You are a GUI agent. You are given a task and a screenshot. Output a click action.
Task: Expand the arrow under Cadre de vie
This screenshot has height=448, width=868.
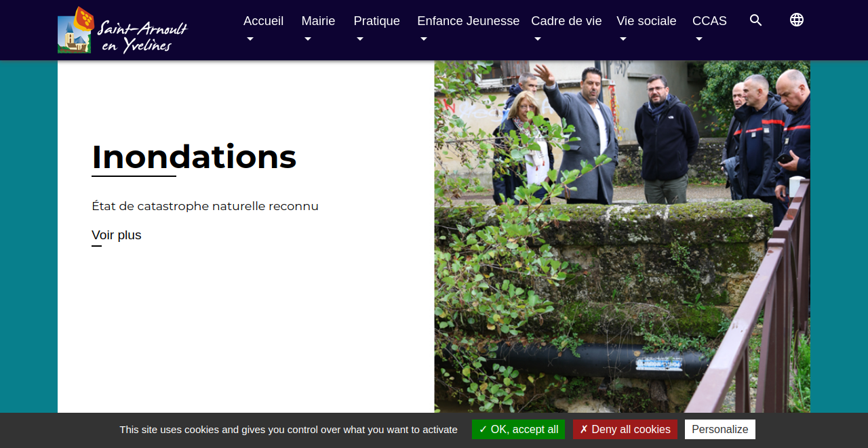pyautogui.click(x=538, y=39)
